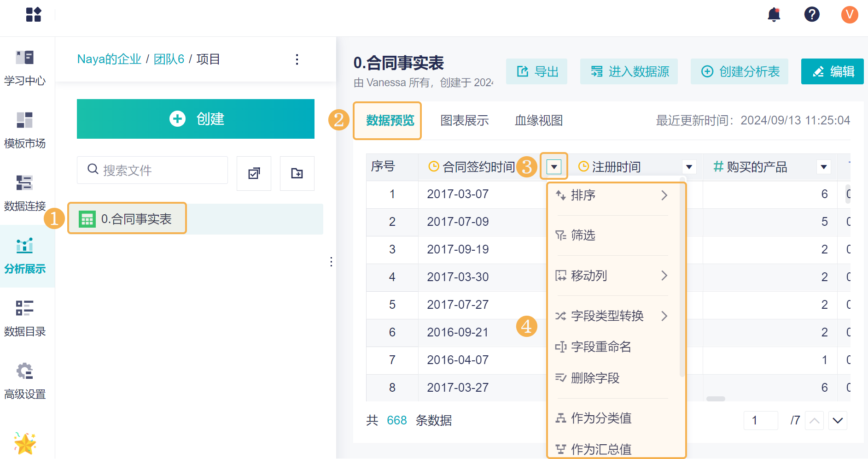Click the star celebration icon

click(25, 443)
